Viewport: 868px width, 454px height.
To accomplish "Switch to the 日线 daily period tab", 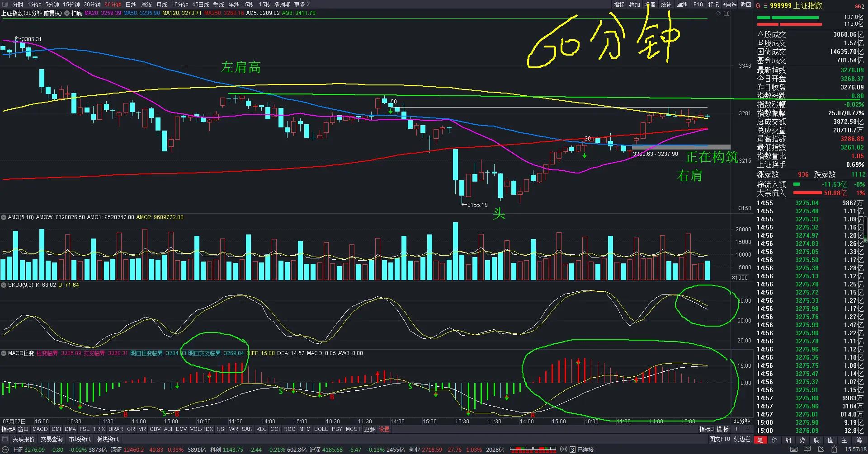I will coord(131,5).
